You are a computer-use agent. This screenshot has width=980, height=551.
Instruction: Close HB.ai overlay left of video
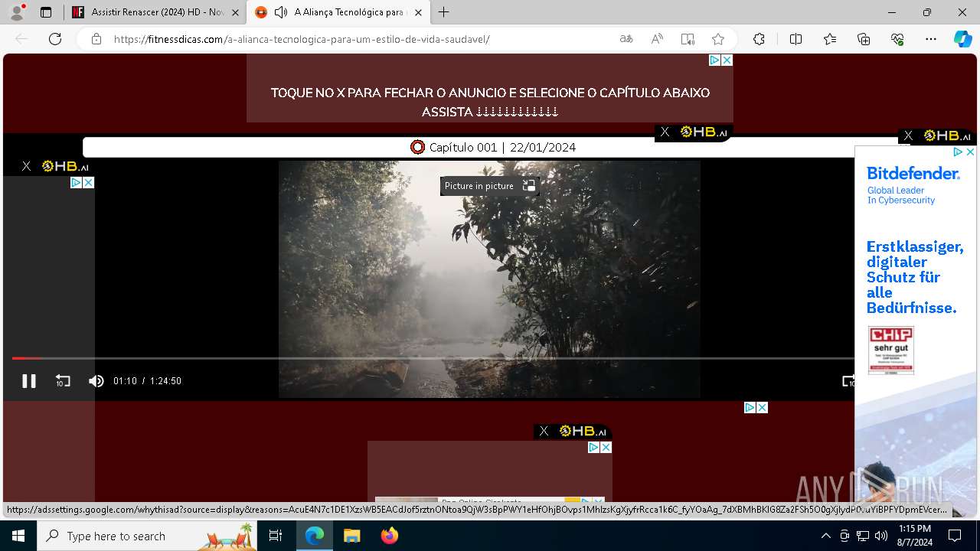point(26,166)
